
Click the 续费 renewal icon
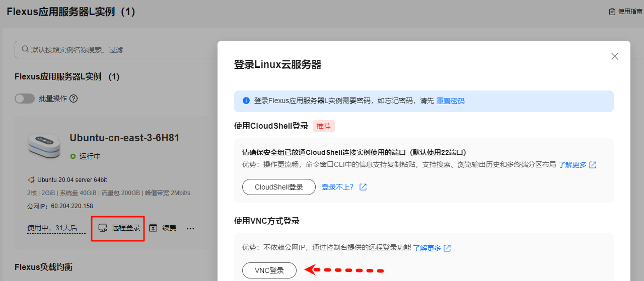point(153,228)
